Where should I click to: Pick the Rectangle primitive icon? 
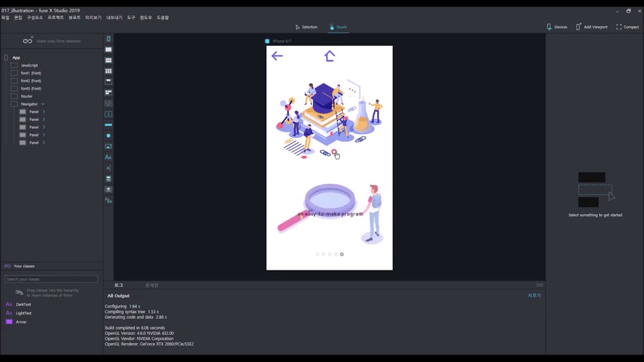coord(108,125)
